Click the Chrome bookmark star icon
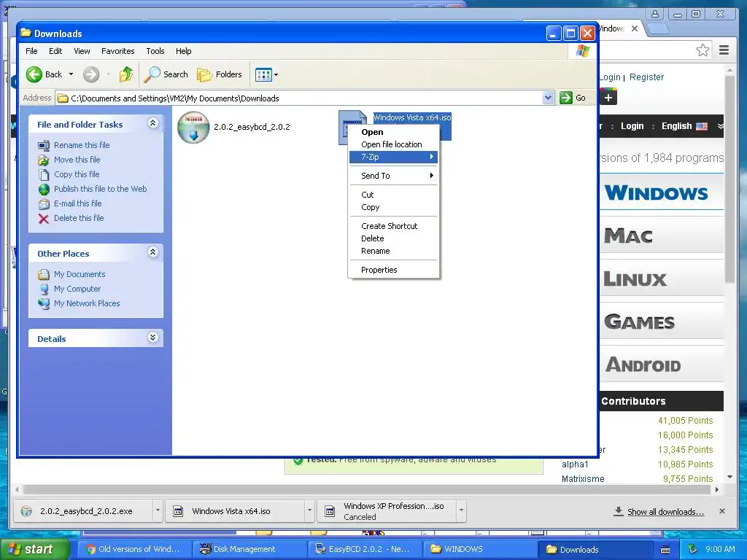The width and height of the screenshot is (747, 560). point(703,50)
